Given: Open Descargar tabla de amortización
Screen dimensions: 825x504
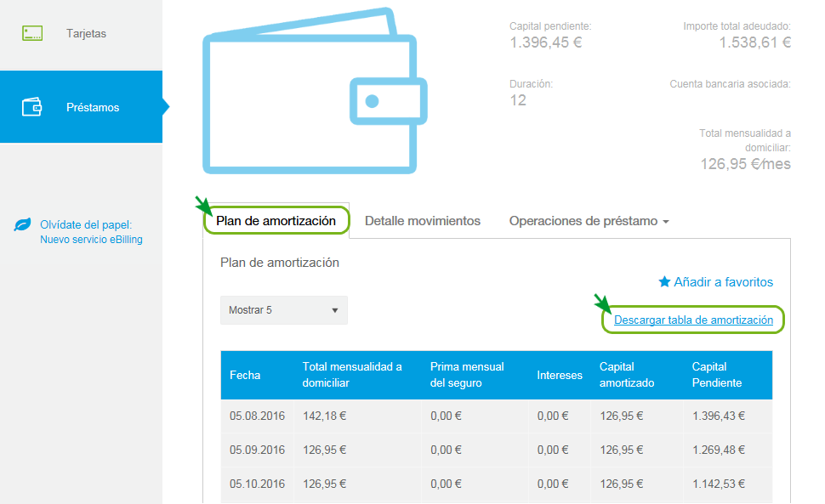Looking at the screenshot, I should coord(692,320).
